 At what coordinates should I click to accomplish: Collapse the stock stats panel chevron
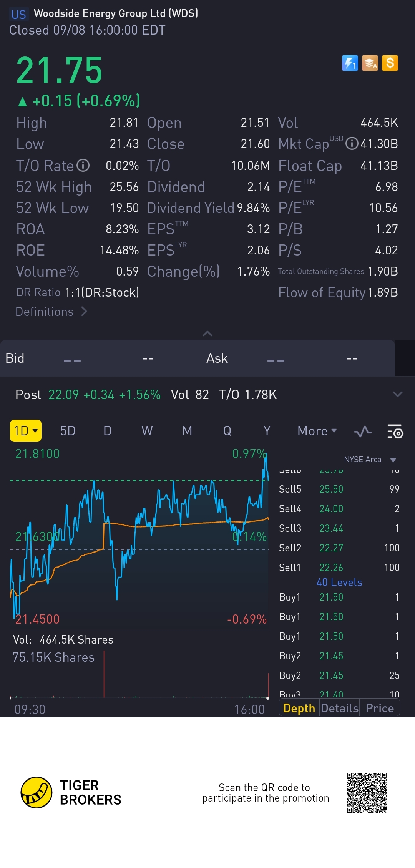tap(207, 334)
